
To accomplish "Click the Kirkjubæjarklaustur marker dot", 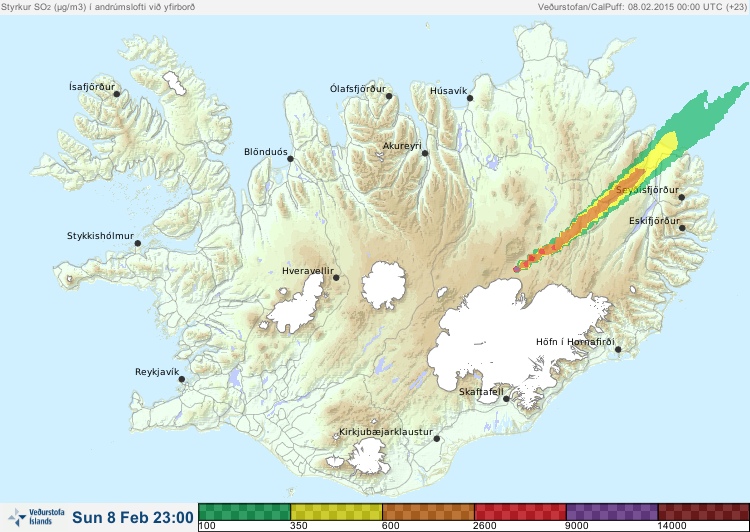I will pos(436,439).
